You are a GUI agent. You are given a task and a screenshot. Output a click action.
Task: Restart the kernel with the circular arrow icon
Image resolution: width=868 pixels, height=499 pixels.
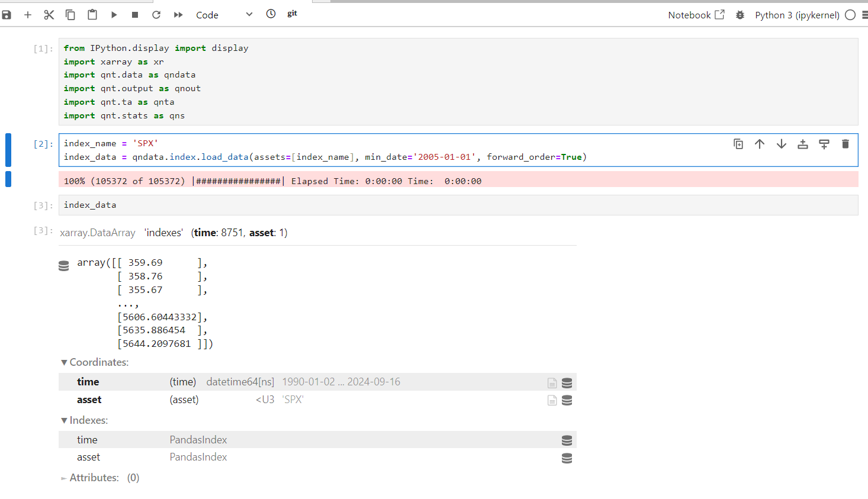click(156, 15)
